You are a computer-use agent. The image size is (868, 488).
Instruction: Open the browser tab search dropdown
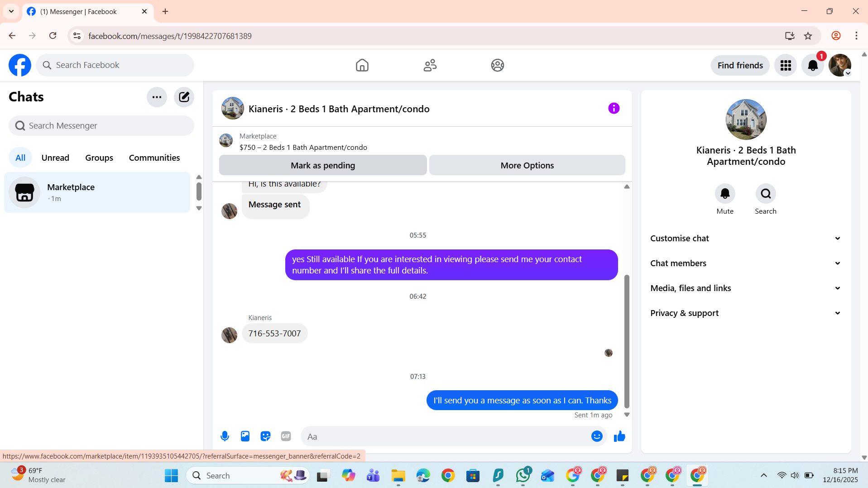[11, 11]
